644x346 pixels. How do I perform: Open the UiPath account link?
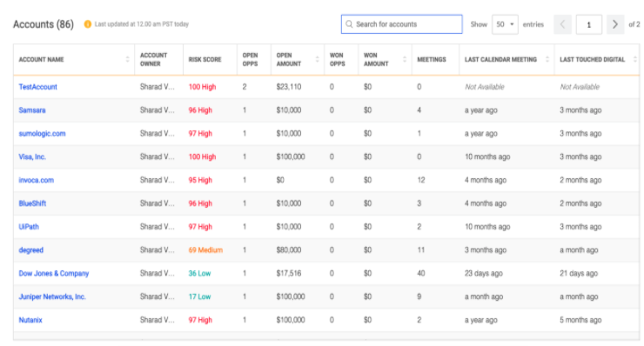(29, 227)
